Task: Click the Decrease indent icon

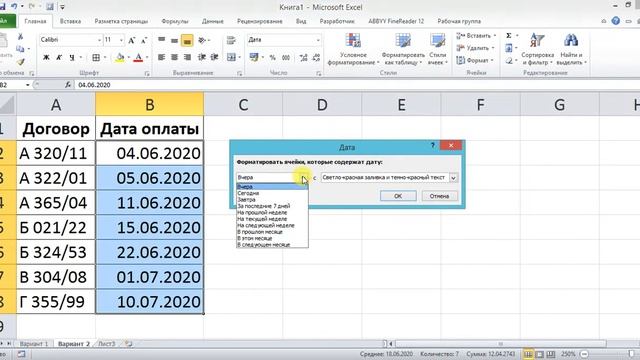Action: click(202, 58)
